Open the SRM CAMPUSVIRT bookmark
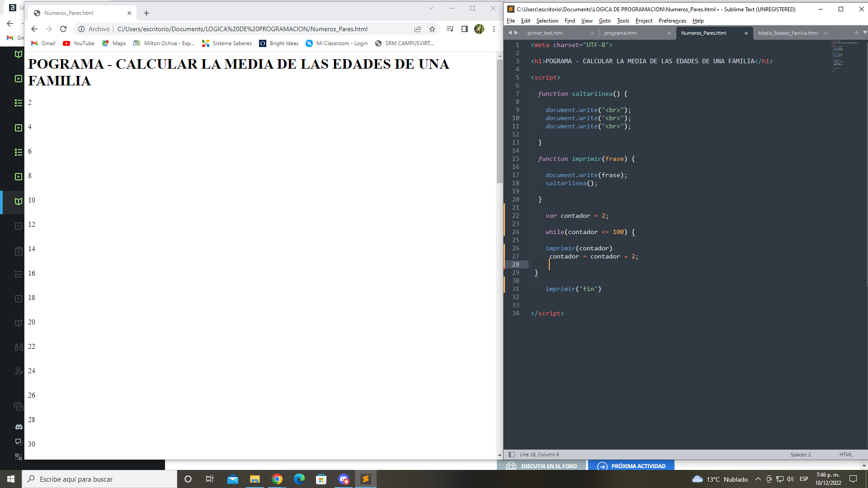Screen dimensions: 868x488 point(405,43)
